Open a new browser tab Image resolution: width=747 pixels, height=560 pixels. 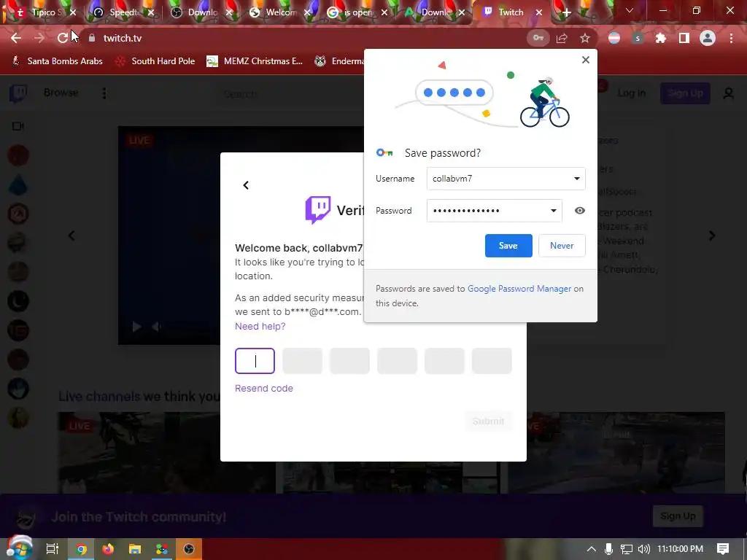(x=566, y=13)
